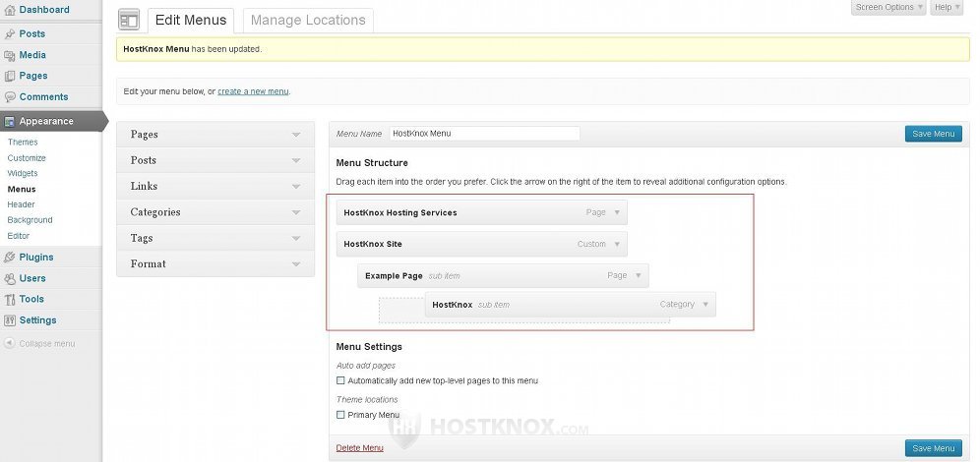Screen dimensions: 980x462
Task: Open Themes under Appearance
Action: coord(23,143)
